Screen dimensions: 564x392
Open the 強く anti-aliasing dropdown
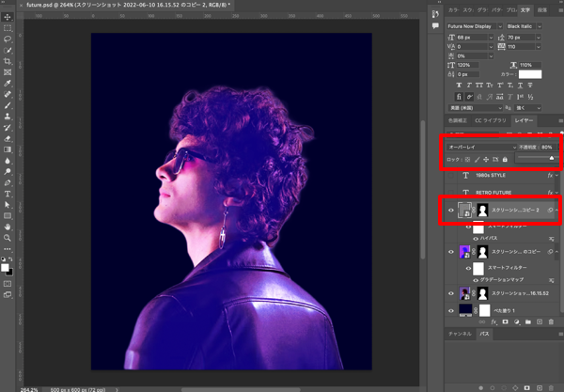528,108
